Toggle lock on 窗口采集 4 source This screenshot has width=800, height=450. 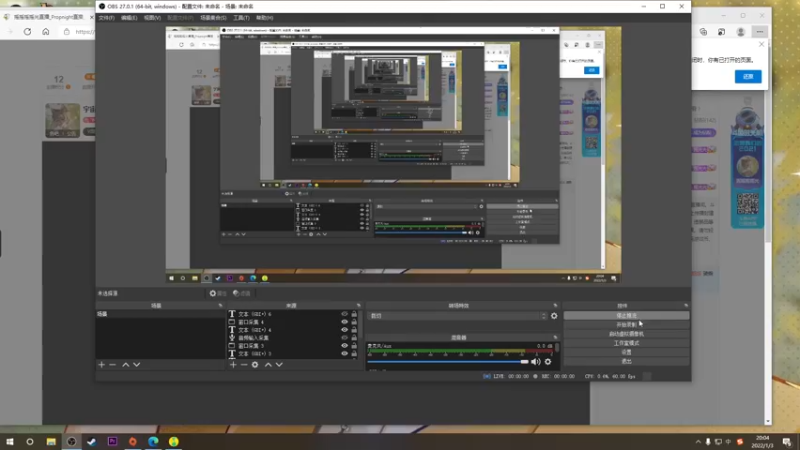point(354,322)
